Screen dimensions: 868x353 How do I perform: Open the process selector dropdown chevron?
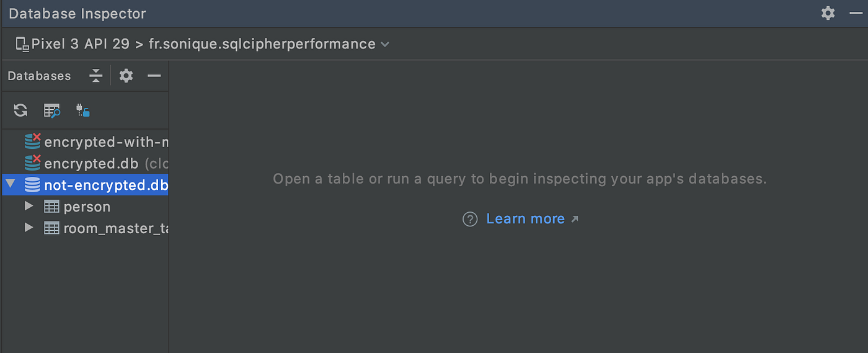[x=385, y=45]
